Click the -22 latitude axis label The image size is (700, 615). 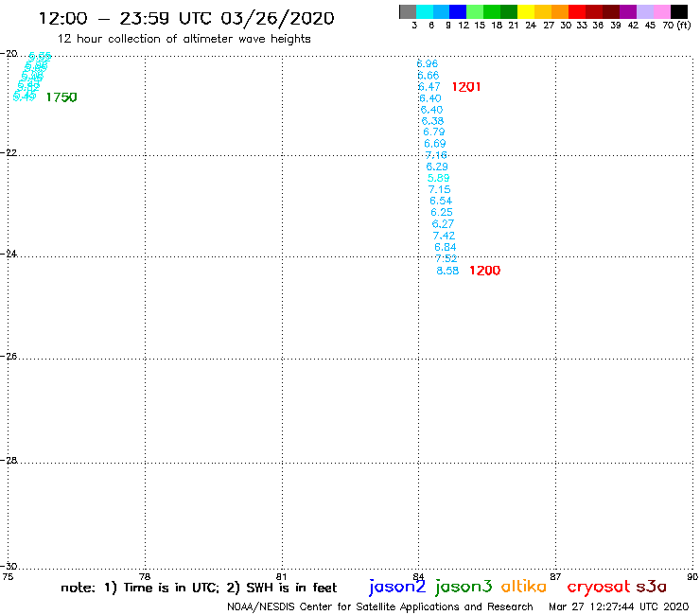[8, 152]
